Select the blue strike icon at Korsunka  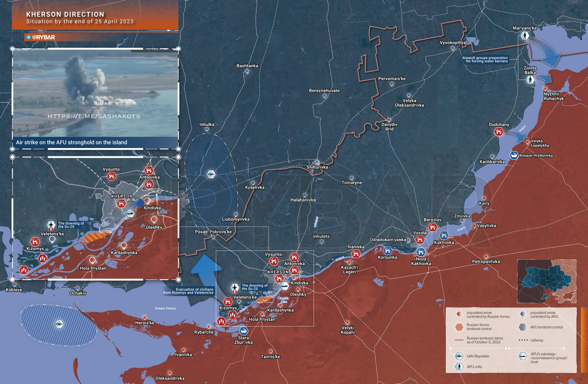(x=388, y=251)
